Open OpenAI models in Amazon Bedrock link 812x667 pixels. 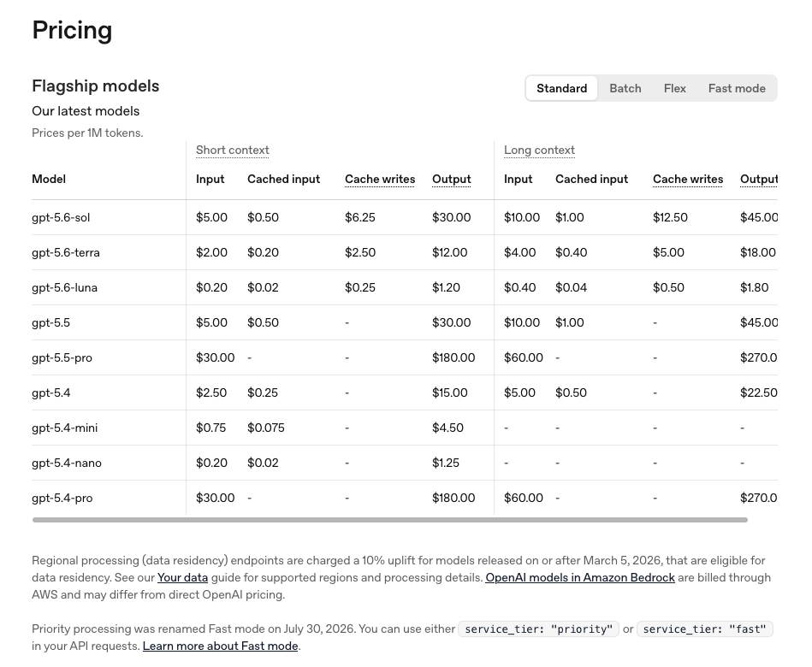tap(580, 577)
